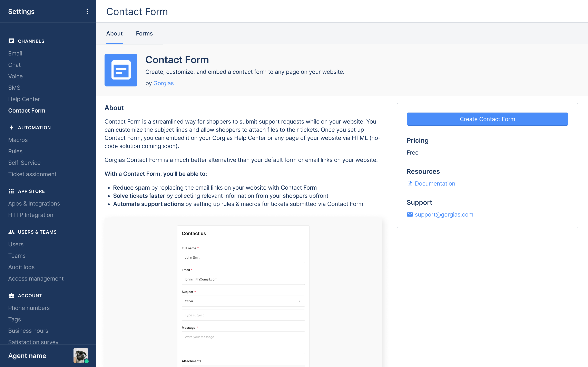Click the Account briefcase icon

[11, 296]
